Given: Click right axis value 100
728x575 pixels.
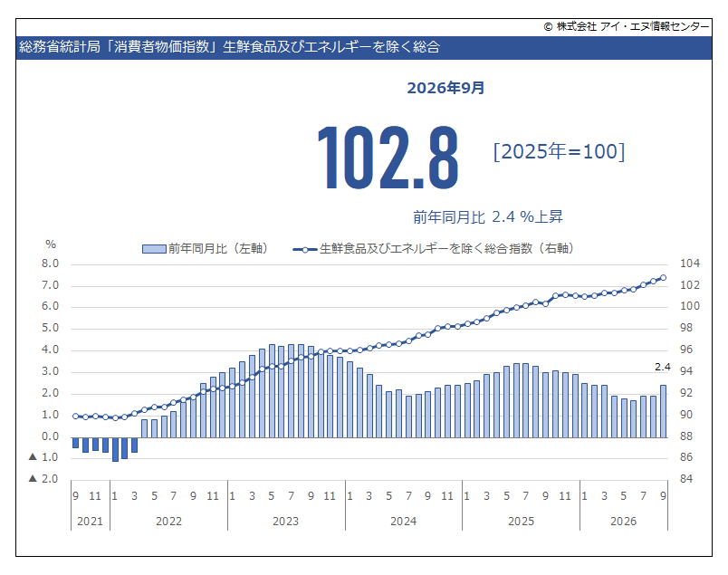Looking at the screenshot, I should point(690,306).
